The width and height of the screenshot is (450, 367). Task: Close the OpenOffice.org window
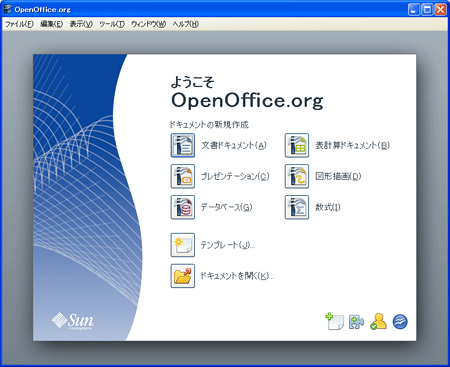pos(440,9)
